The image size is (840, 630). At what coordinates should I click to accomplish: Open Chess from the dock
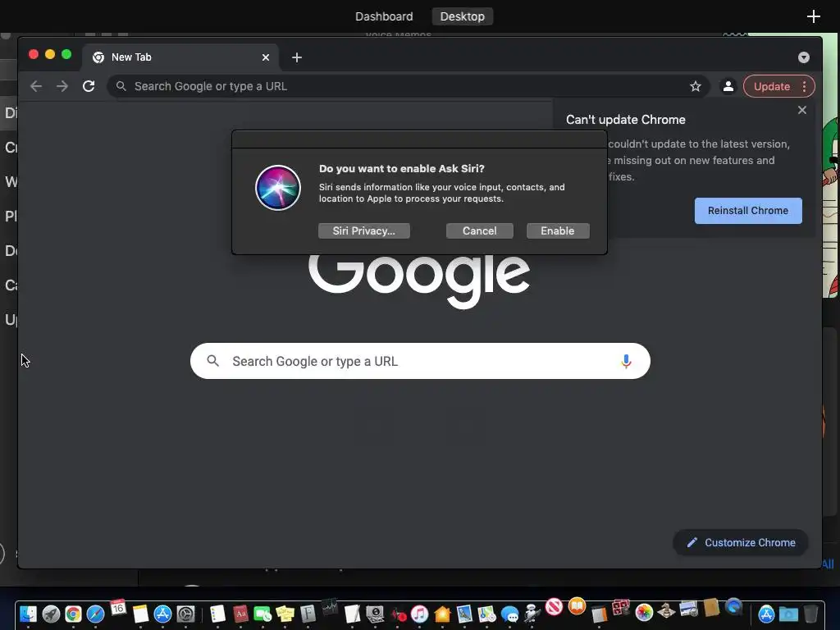pos(666,610)
